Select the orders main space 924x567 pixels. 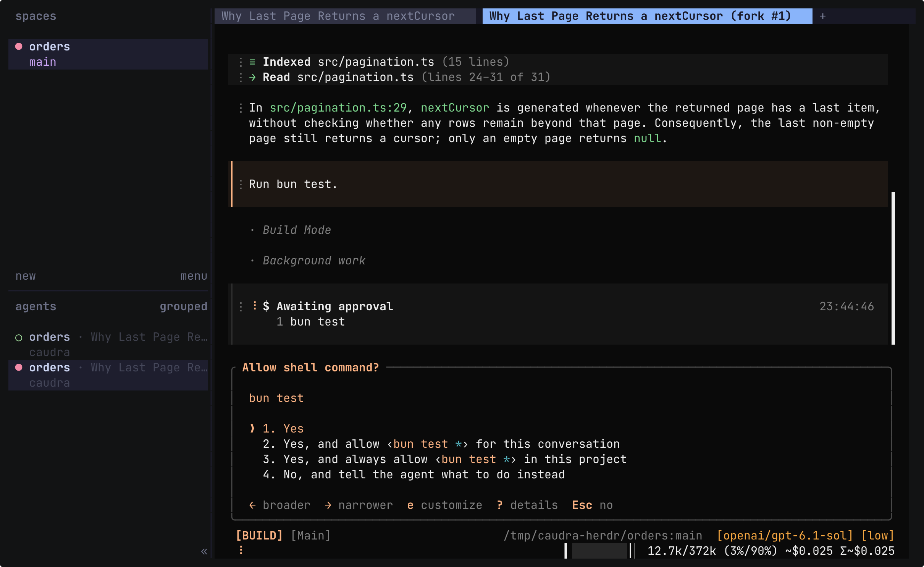click(108, 54)
